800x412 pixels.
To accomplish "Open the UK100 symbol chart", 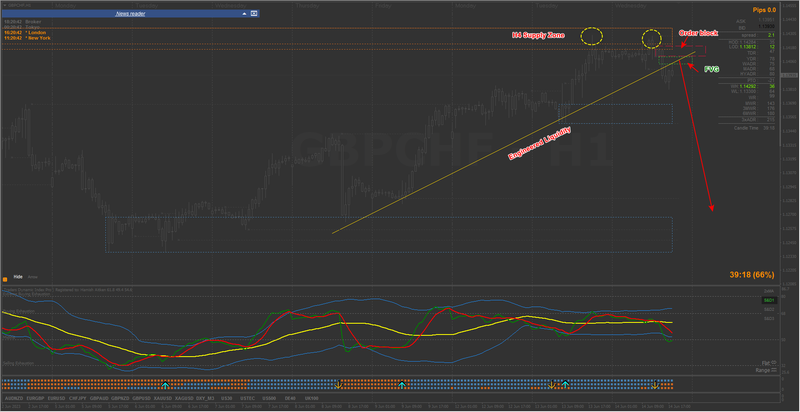I will pyautogui.click(x=312, y=398).
